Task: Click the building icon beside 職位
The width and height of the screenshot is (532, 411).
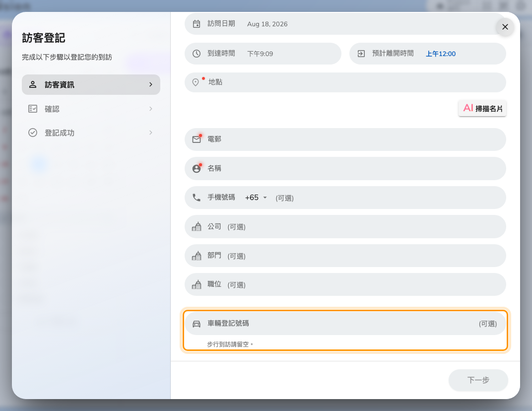Action: [197, 284]
